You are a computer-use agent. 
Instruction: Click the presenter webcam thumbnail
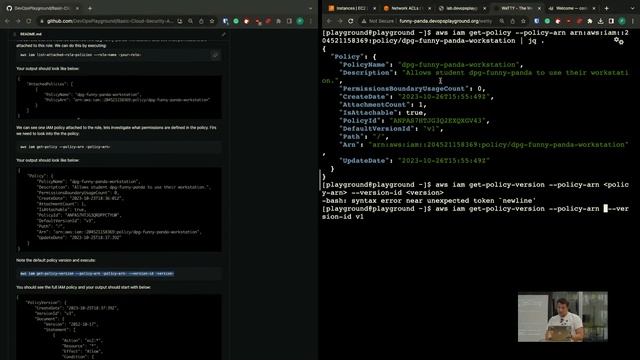(x=562, y=317)
